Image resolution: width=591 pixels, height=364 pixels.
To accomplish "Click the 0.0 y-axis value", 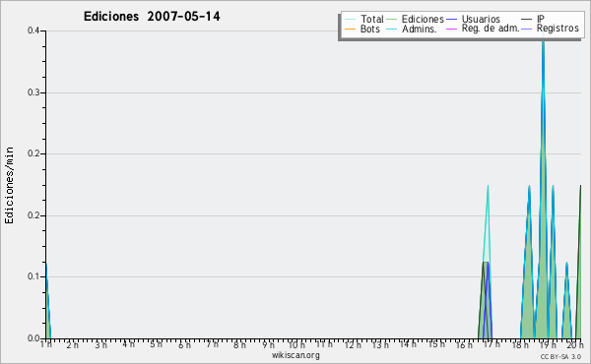I will [33, 338].
